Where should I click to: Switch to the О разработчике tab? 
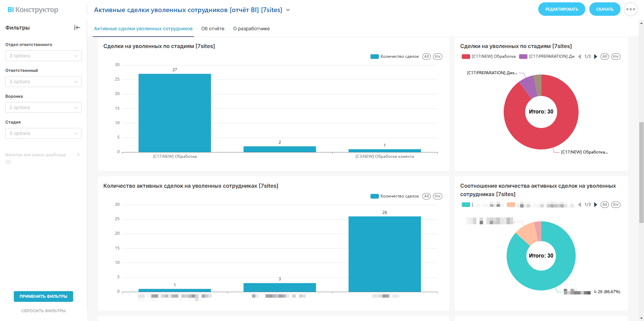pos(251,29)
